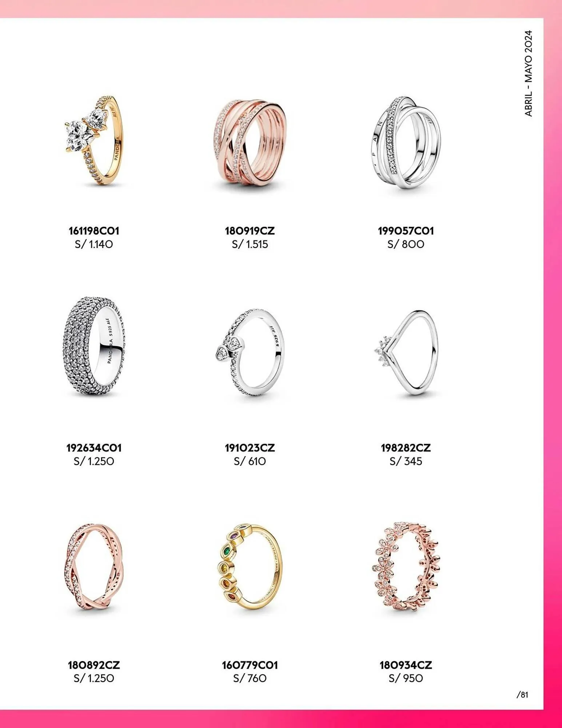562x728 pixels.
Task: Click the rose gold entwined bands ring
Action: (x=250, y=143)
